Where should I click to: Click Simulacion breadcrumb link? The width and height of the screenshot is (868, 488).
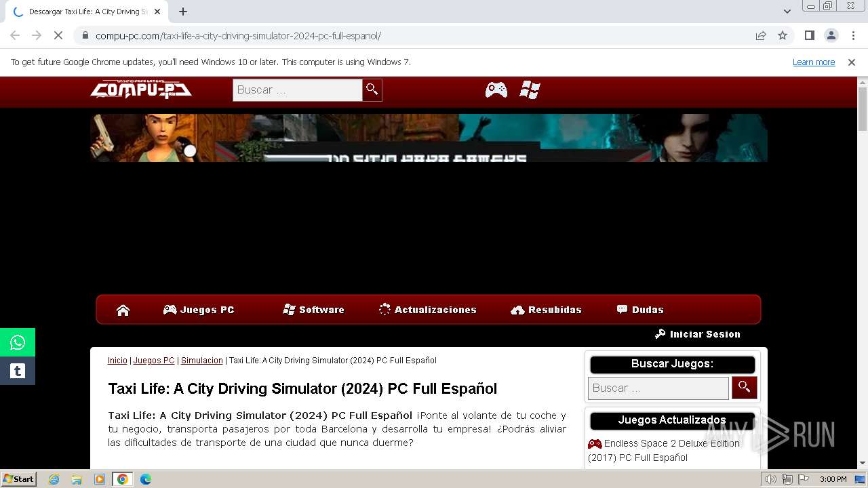pyautogui.click(x=202, y=361)
